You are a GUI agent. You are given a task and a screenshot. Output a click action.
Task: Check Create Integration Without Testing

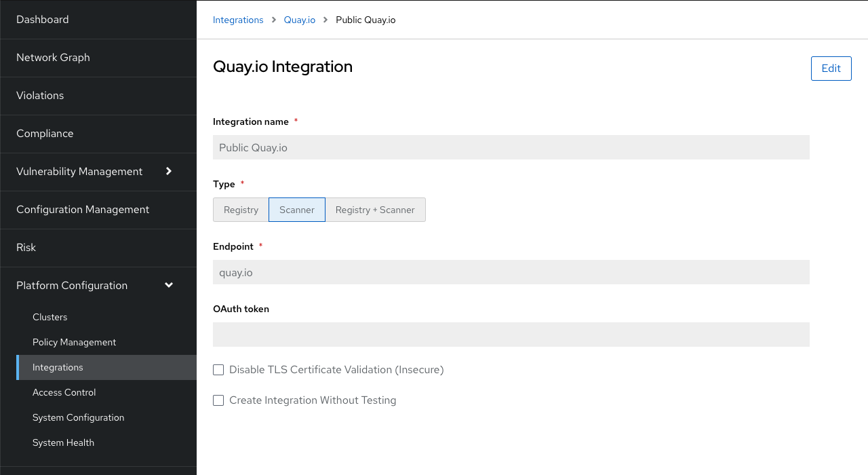(218, 400)
